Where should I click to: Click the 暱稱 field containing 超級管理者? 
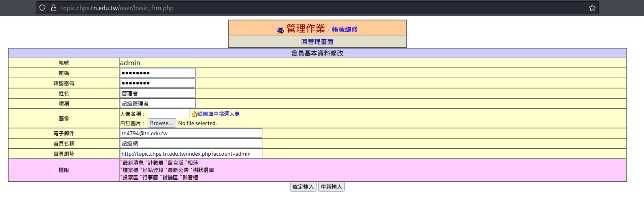tap(158, 104)
